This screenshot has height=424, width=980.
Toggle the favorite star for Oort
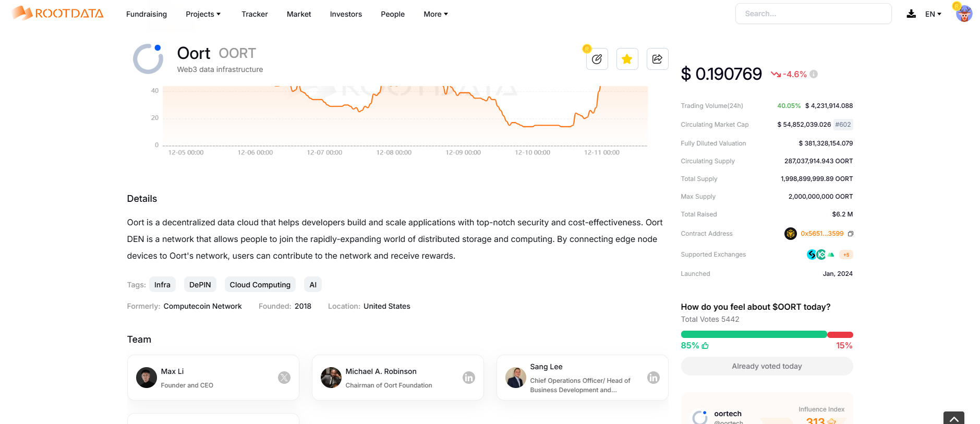click(627, 59)
